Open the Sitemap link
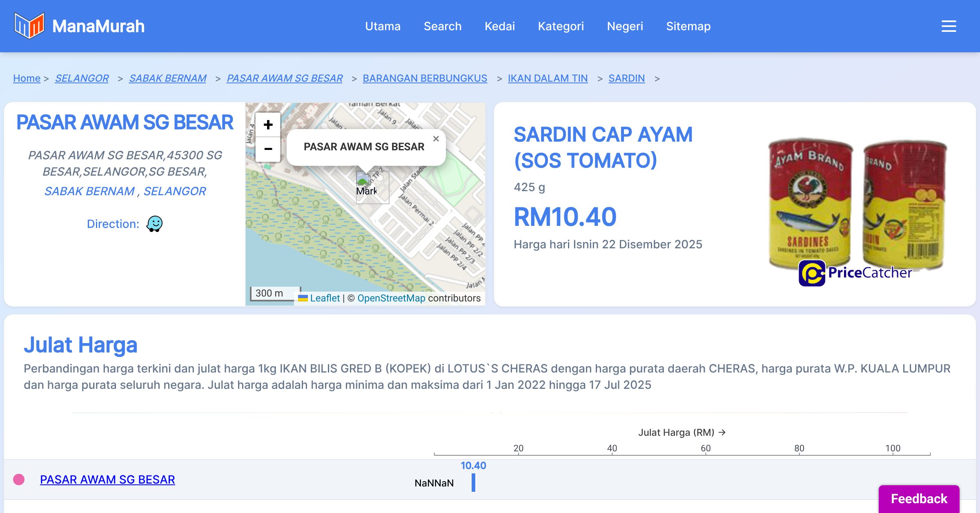980x513 pixels. (688, 26)
